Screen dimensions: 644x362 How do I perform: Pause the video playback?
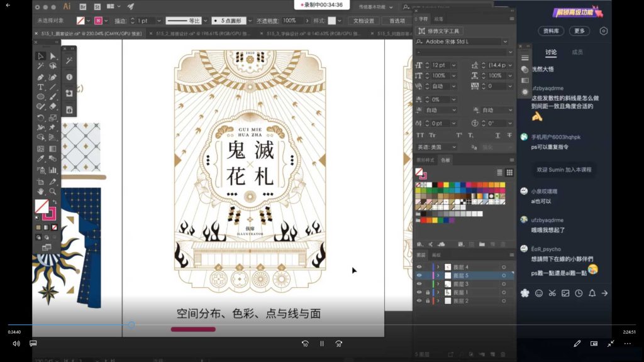point(321,344)
